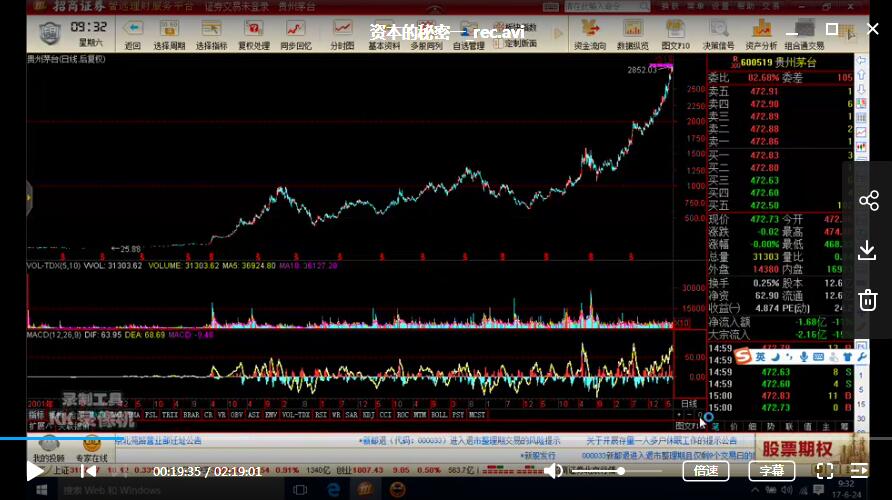
Task: Open 图文F10 company info
Action: [675, 35]
